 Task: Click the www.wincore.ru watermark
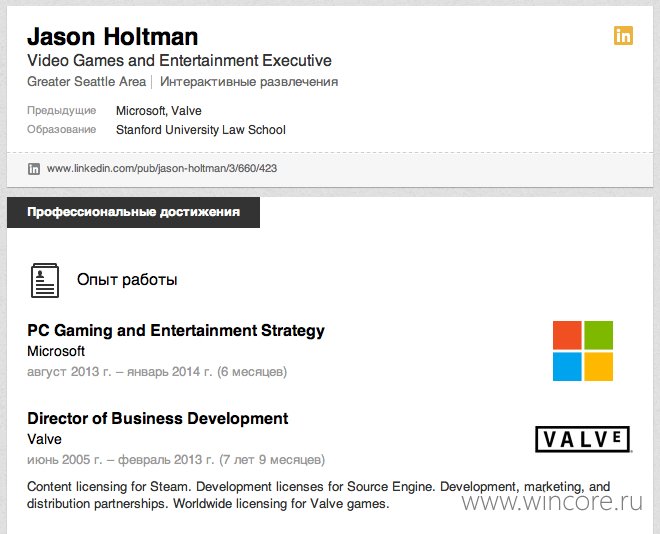[552, 502]
